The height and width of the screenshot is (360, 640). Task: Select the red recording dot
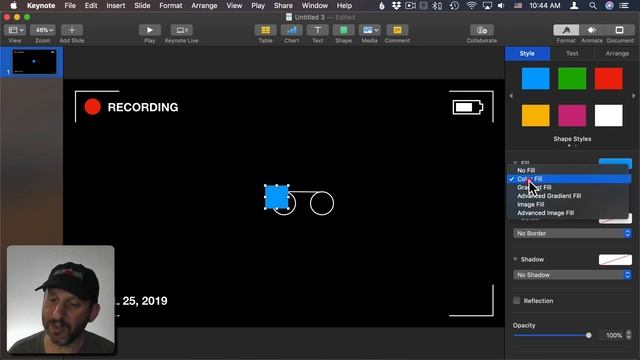93,107
